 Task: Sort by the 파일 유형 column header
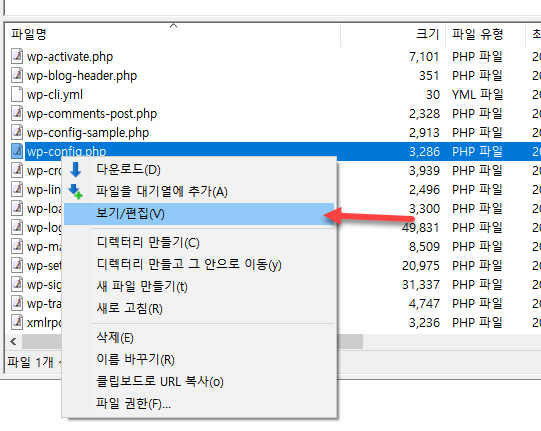pos(485,35)
